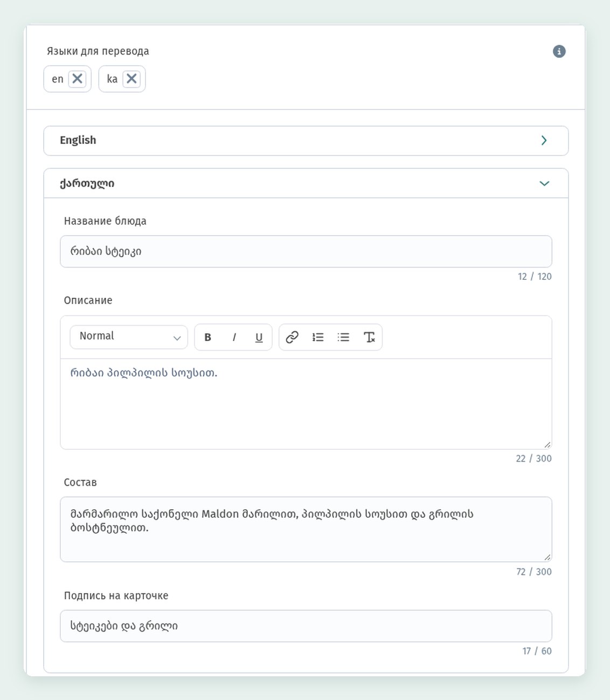The width and height of the screenshot is (610, 700).
Task: Collapse the ქართული section
Action: coord(306,183)
